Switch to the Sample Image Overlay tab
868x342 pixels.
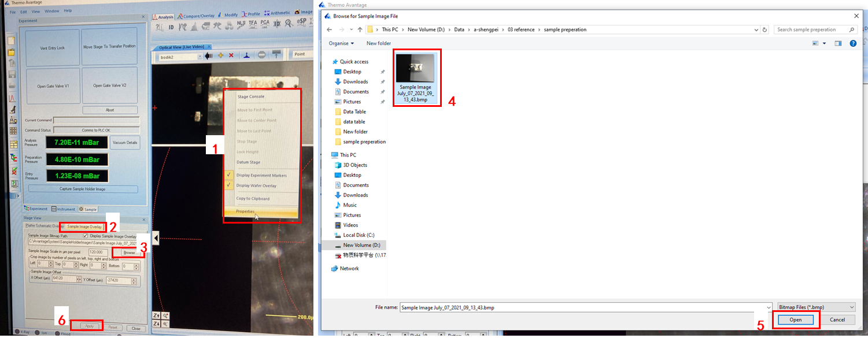[x=84, y=226]
